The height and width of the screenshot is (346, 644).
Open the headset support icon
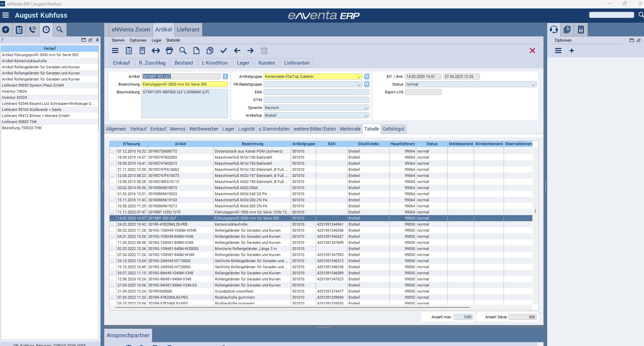coord(554,30)
